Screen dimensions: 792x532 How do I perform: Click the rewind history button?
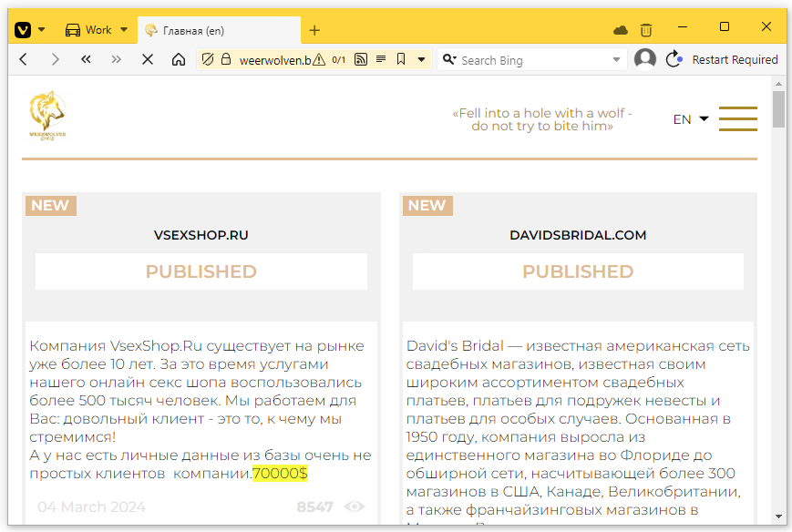[86, 59]
